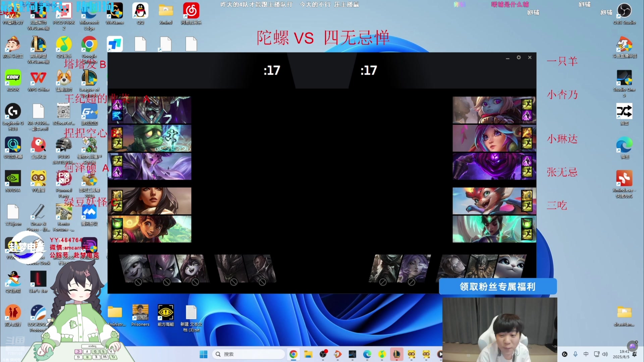Open OBS Studio desktop shortcut

(624, 14)
